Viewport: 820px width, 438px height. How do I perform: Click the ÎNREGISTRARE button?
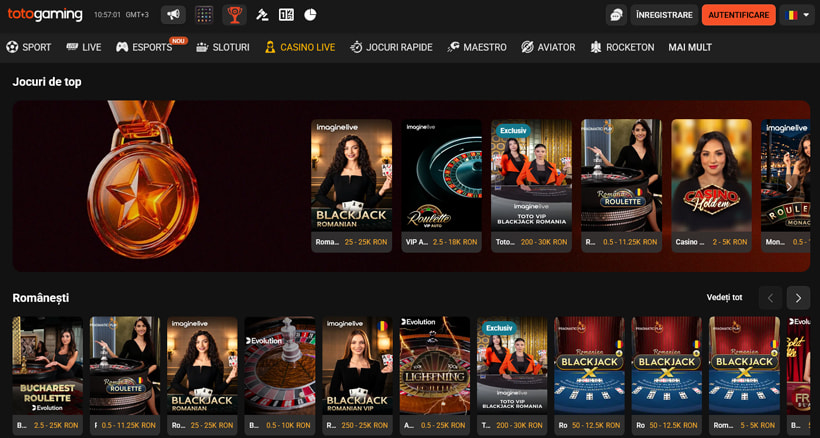(664, 15)
